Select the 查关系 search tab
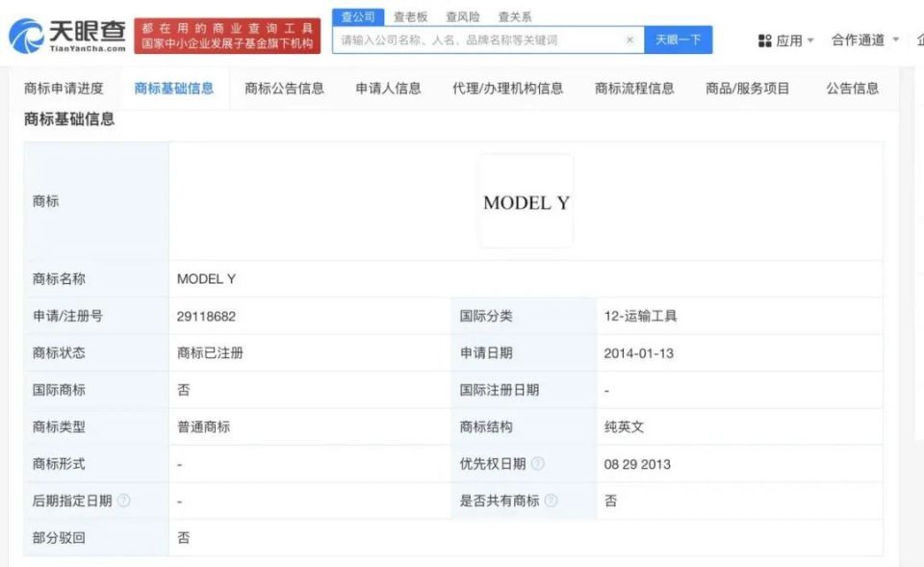Image resolution: width=924 pixels, height=567 pixels. 514,17
